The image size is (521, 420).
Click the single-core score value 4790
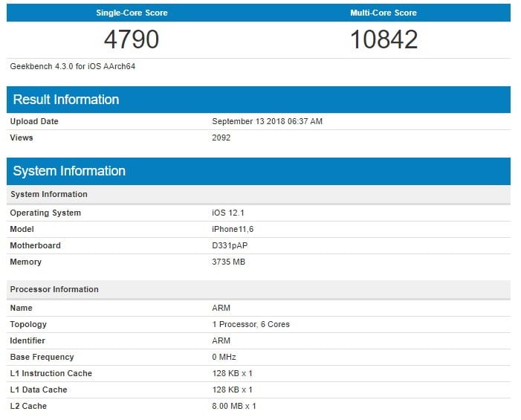pos(131,39)
